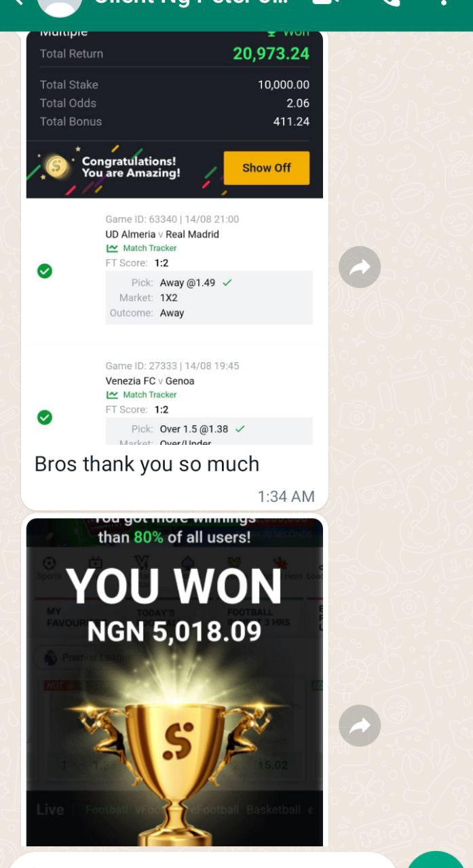Open the contact name in the chat header
The height and width of the screenshot is (868, 473).
pyautogui.click(x=191, y=3)
